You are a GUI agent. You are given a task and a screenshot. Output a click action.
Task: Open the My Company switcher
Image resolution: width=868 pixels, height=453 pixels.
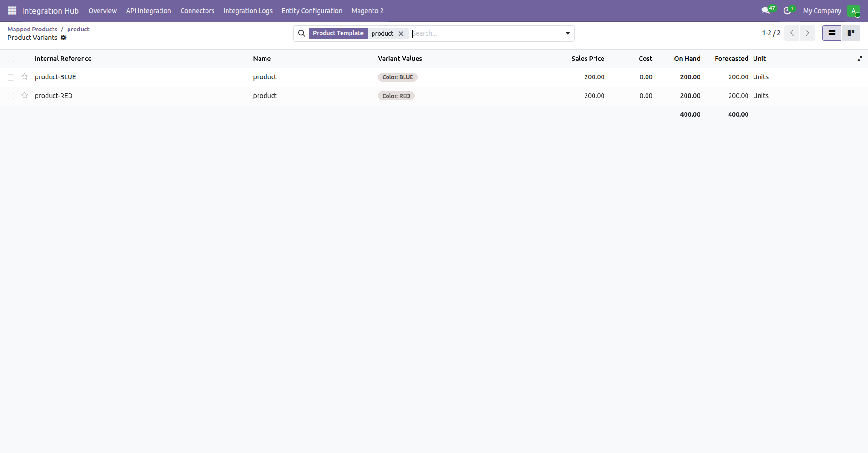(822, 11)
